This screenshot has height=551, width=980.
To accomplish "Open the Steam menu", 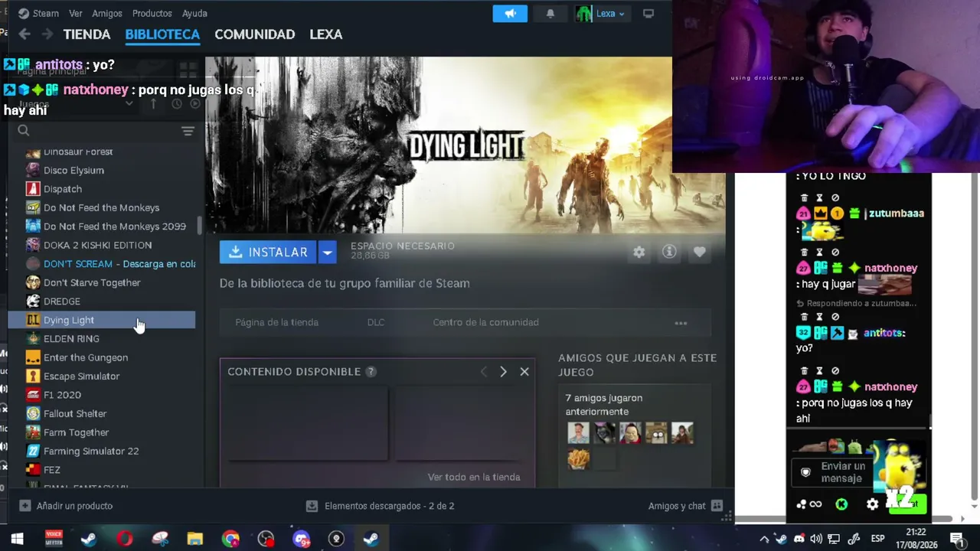I will tap(38, 13).
